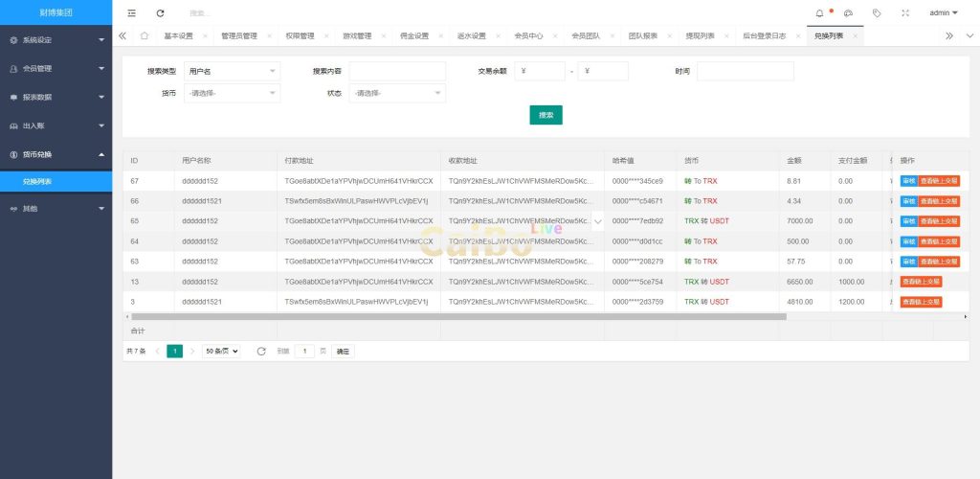This screenshot has width=980, height=479.
Task: Open the 搜索类型 dropdown showing 用户名
Action: pos(232,71)
